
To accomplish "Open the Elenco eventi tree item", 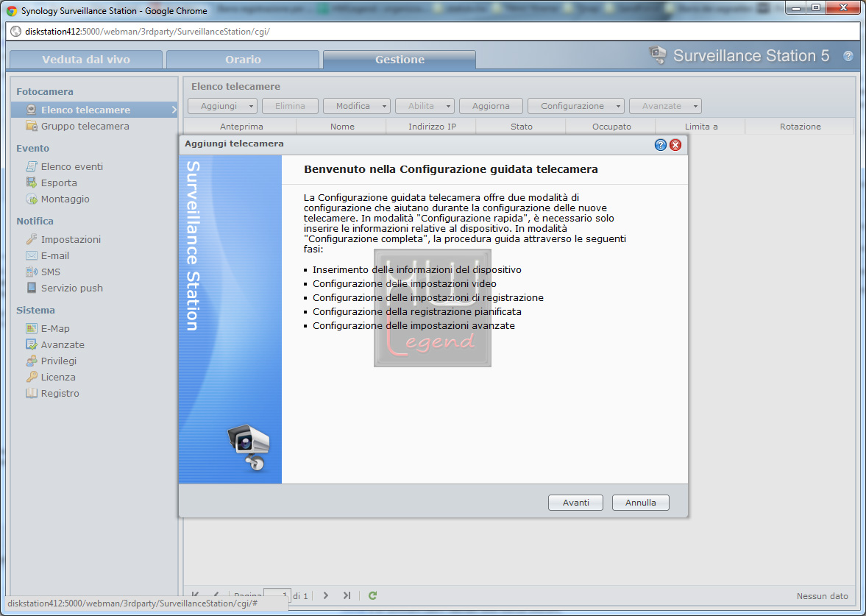I will point(72,166).
